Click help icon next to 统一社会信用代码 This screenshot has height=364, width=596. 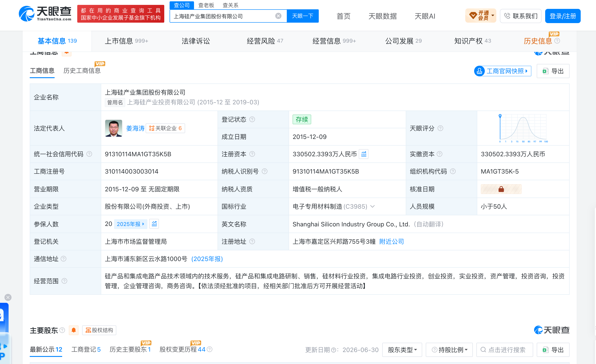[89, 154]
